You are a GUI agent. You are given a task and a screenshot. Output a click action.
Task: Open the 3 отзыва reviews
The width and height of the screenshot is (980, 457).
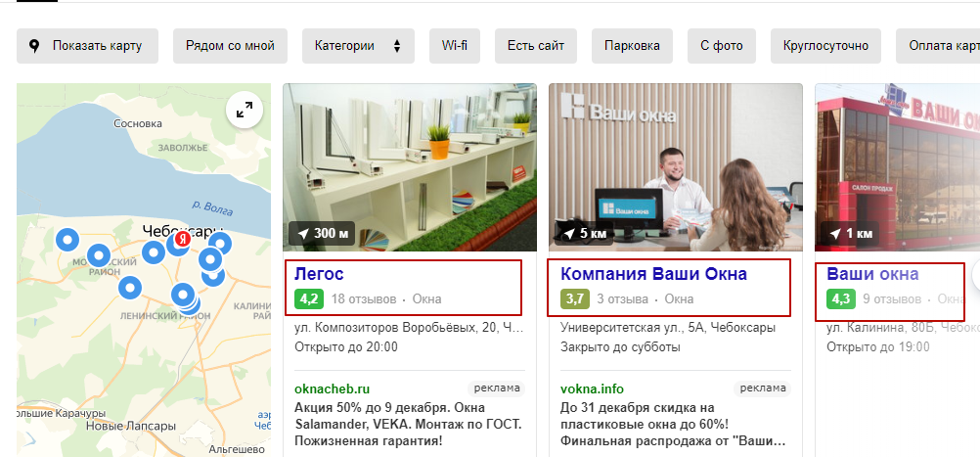click(622, 298)
